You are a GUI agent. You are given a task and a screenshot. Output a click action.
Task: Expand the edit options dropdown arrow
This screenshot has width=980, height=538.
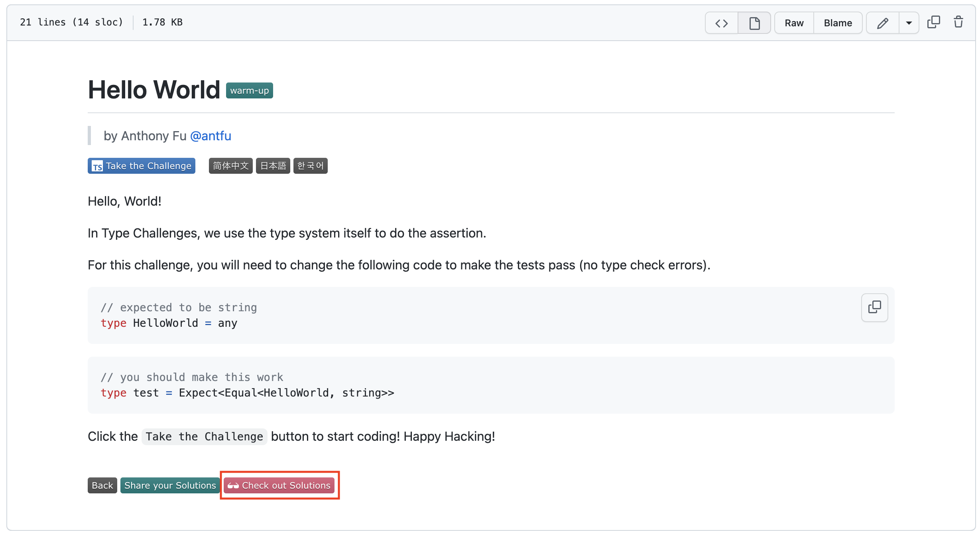909,23
